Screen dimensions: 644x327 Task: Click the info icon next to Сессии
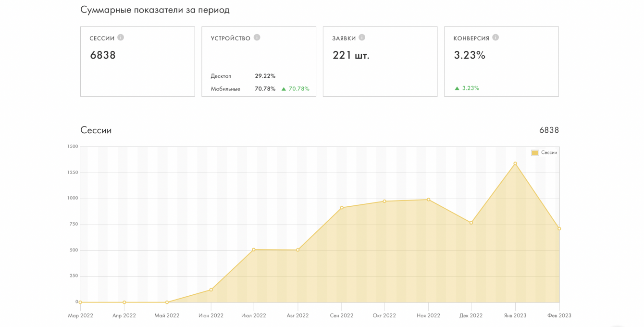(121, 38)
